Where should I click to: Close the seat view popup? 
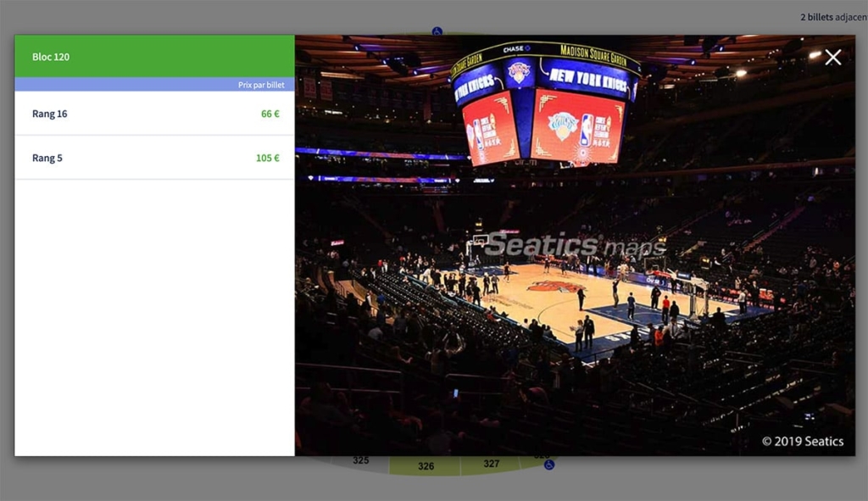(832, 57)
